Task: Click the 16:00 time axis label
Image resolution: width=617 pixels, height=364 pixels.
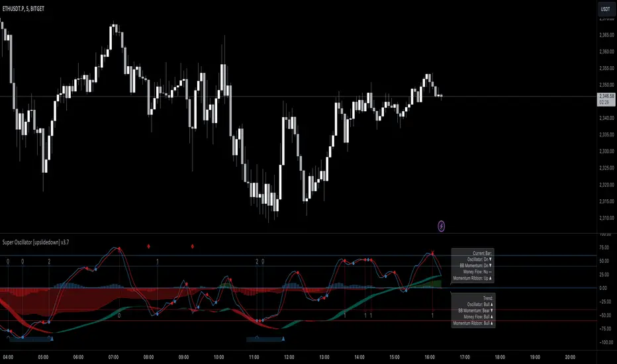Action: point(429,357)
